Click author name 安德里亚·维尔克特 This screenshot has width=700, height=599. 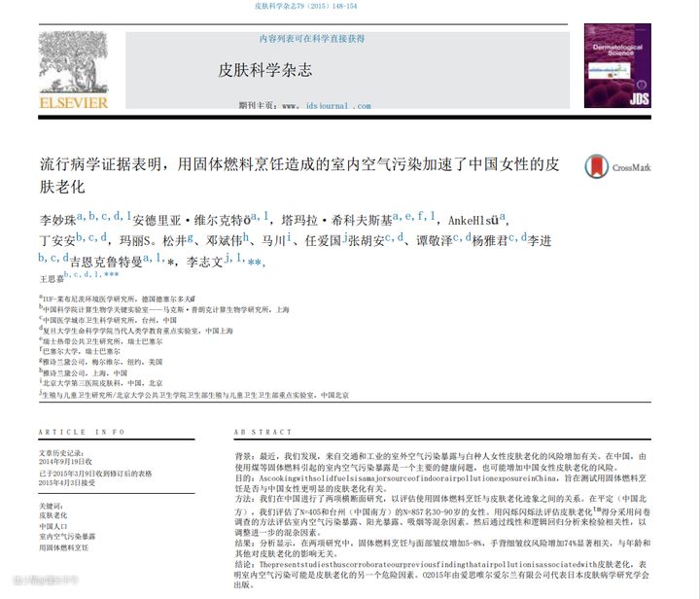click(x=192, y=220)
